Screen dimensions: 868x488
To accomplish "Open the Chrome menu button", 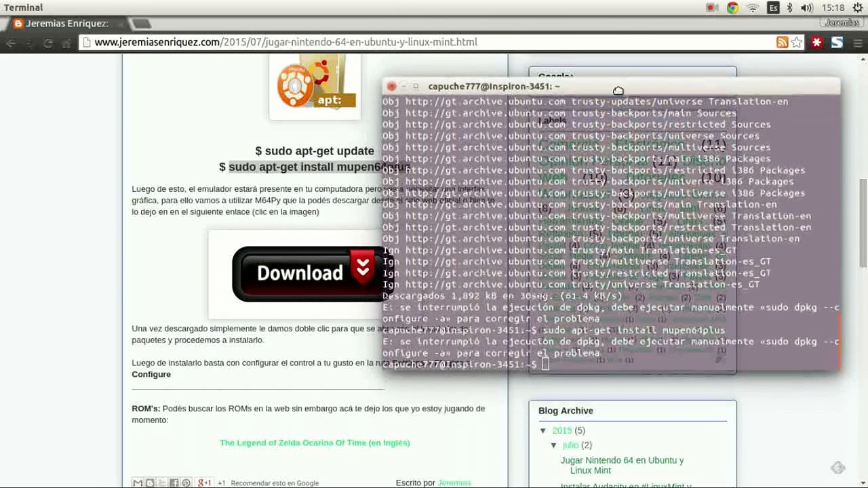I will tap(857, 42).
